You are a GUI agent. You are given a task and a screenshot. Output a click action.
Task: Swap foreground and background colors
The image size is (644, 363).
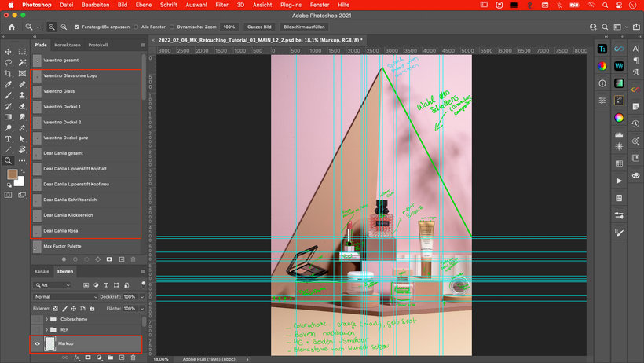[x=23, y=171]
